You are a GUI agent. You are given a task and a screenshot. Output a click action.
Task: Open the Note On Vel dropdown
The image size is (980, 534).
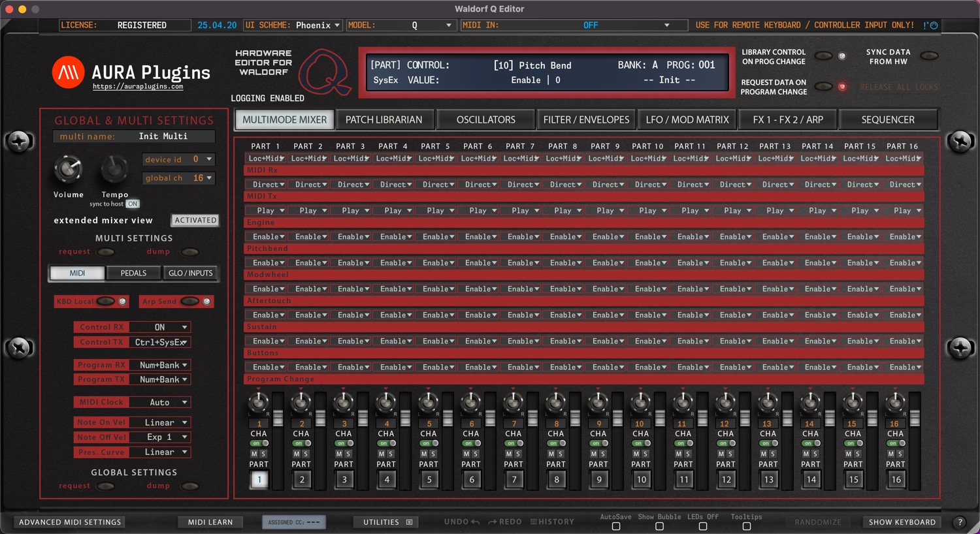[x=159, y=423]
